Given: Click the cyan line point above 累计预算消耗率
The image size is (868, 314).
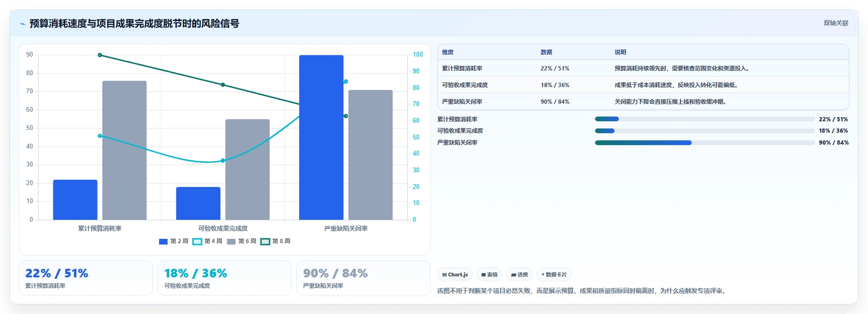Looking at the screenshot, I should pos(100,136).
